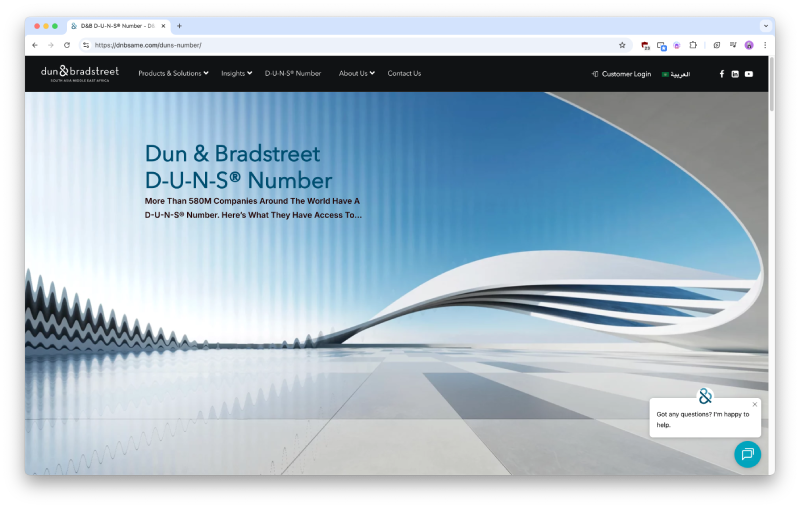The image size is (800, 508).
Task: Open the Extensions puzzle piece menu
Action: [x=693, y=45]
